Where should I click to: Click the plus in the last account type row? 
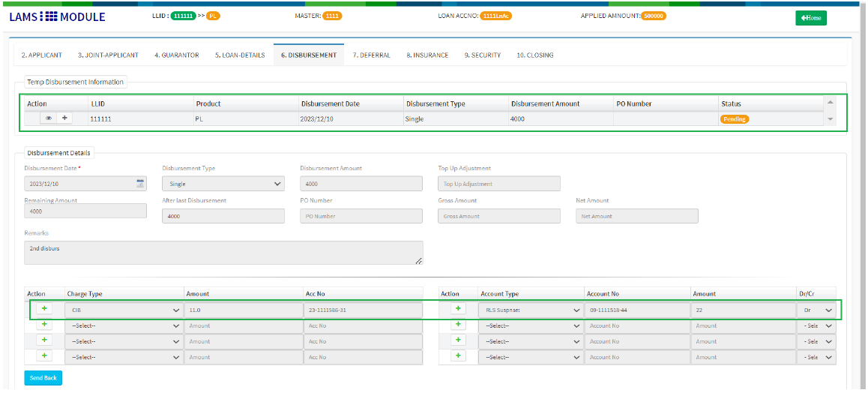pyautogui.click(x=457, y=356)
